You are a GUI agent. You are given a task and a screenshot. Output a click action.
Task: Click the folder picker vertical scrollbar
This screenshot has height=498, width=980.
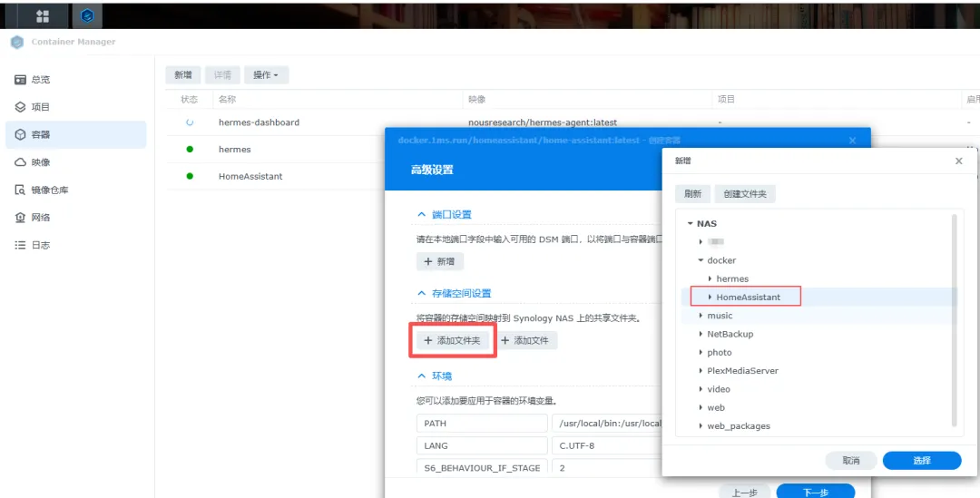(x=955, y=320)
